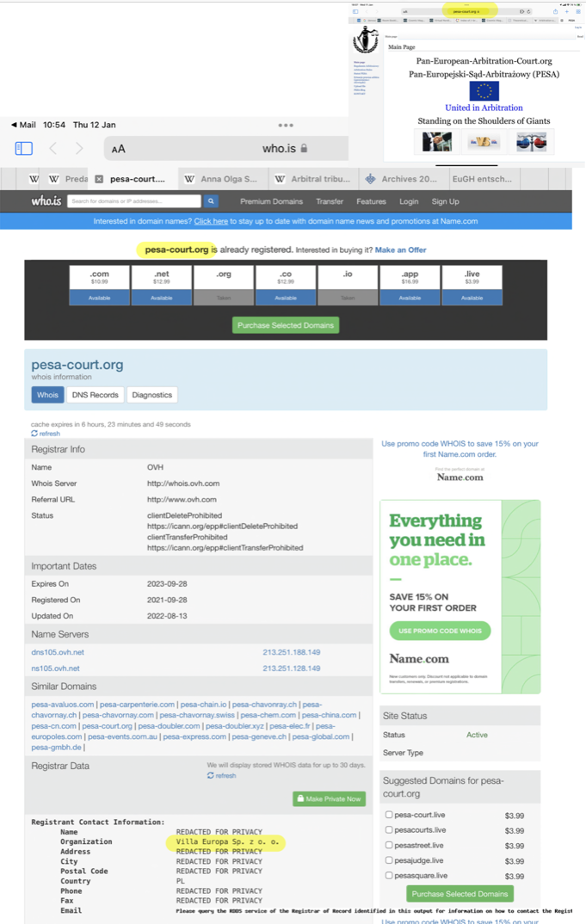Open the ns105.ovh.net name server link
The height and width of the screenshot is (924, 586).
55,668
